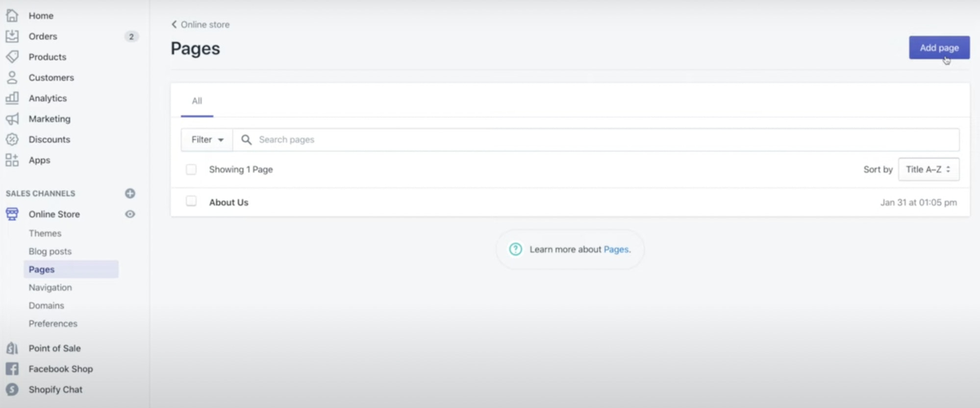Screen dimensions: 980x408
Task: Open Discounts percent badge icon
Action: tap(12, 139)
